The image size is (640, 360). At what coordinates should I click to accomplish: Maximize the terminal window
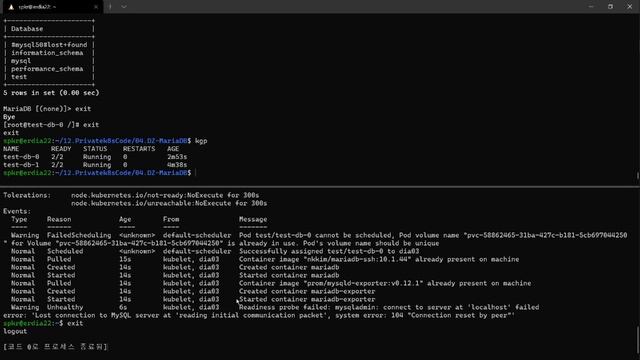pyautogui.click(x=610, y=7)
